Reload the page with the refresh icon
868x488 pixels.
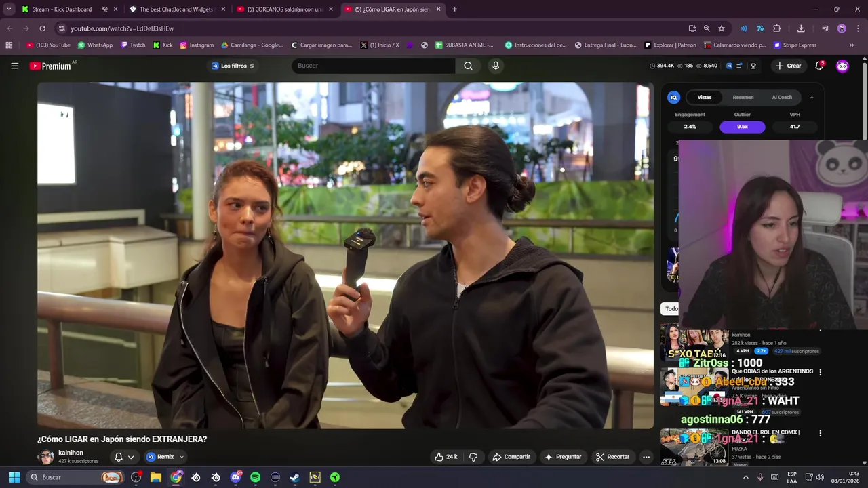pos(42,28)
